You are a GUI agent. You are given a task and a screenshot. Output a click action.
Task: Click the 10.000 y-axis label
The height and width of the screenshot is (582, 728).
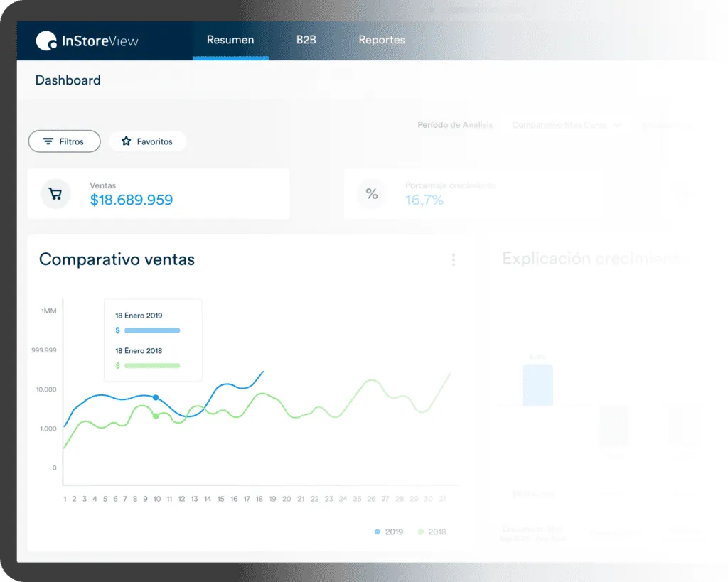[46, 389]
